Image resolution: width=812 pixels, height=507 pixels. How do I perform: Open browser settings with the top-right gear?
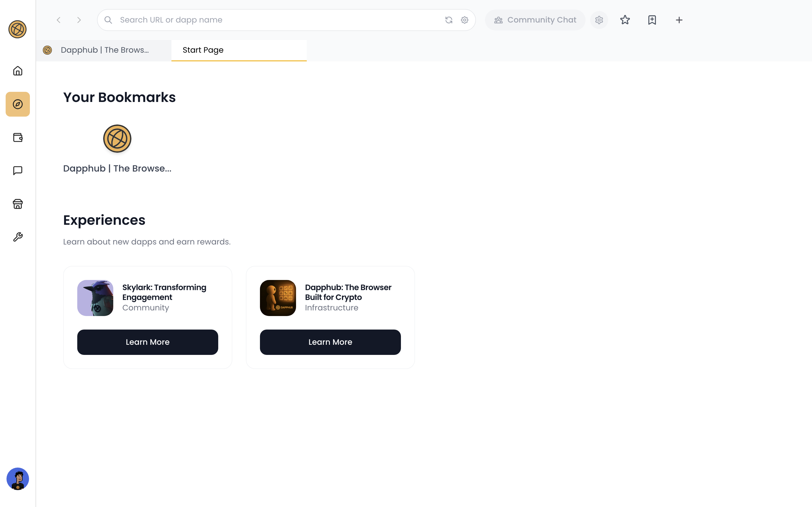(x=599, y=20)
